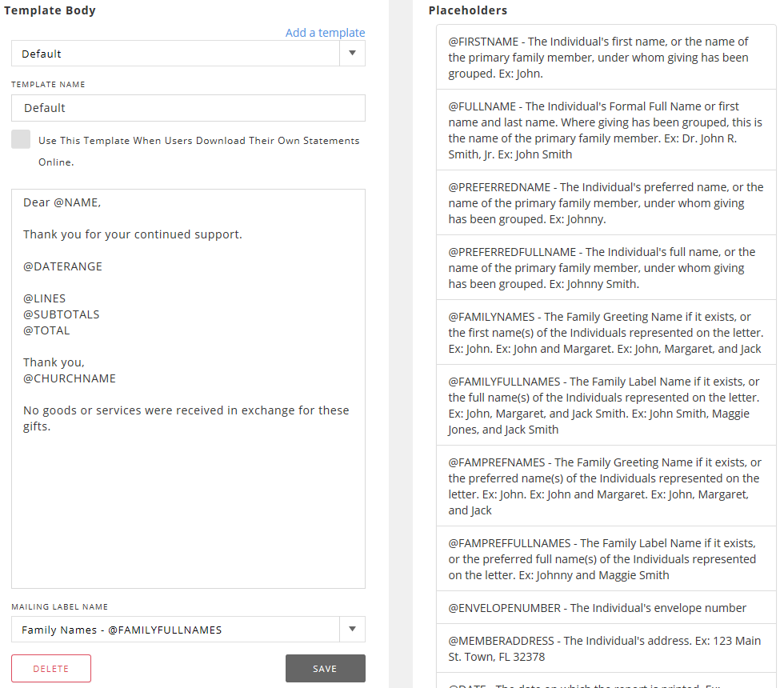Click the @FAMPREFFULLNAMES placeholder item
This screenshot has width=784, height=688.
point(606,559)
